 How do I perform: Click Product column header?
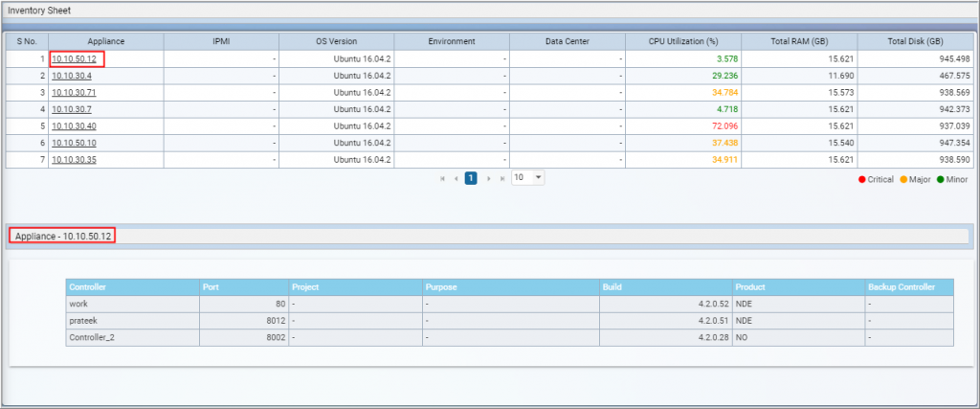point(799,287)
